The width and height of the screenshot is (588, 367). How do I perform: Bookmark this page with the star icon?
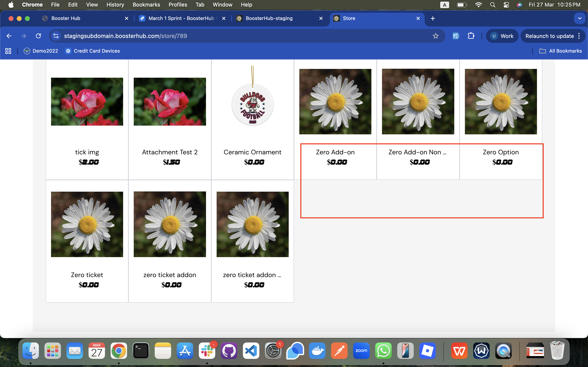pos(435,36)
